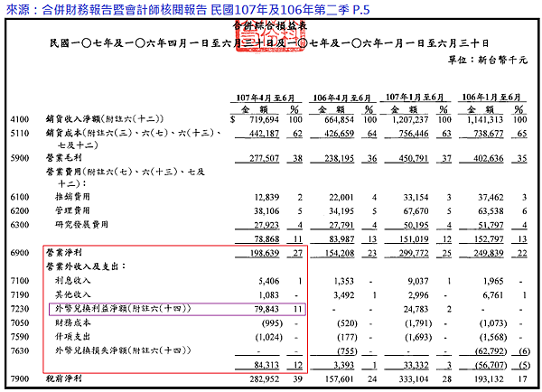Click first-half 107 interest income 9,037
The width and height of the screenshot is (542, 392).
coord(418,281)
